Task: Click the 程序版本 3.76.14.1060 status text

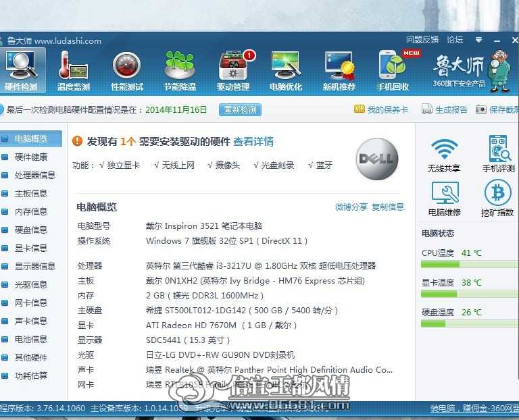Action: [43, 408]
